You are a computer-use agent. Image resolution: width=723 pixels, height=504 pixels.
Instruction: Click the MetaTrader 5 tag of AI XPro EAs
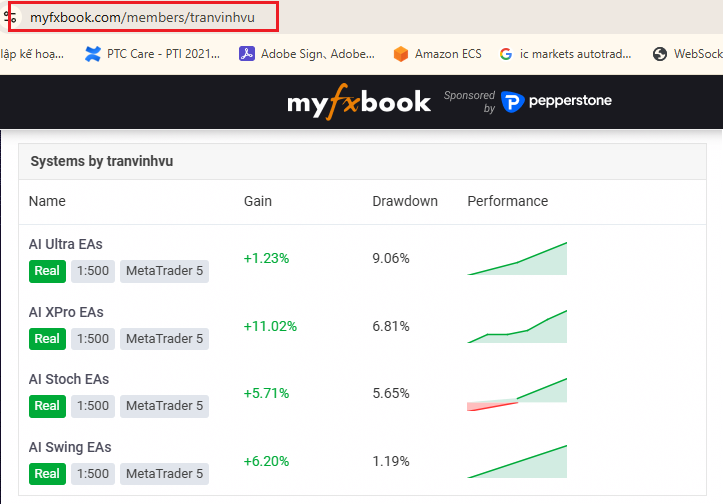164,338
